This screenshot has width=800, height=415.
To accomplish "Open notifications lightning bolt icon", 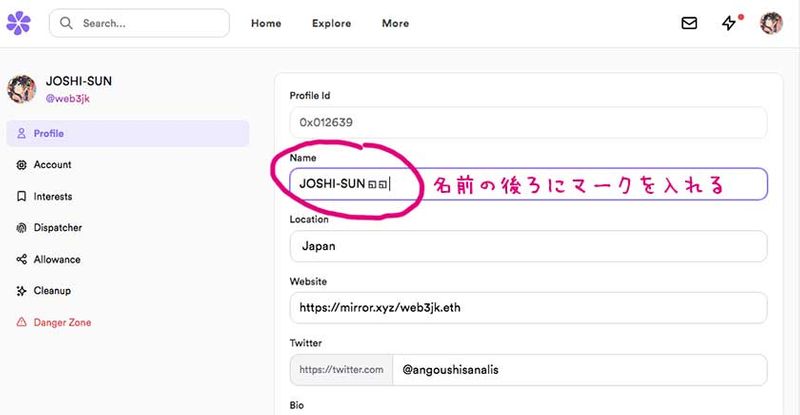I will click(729, 23).
